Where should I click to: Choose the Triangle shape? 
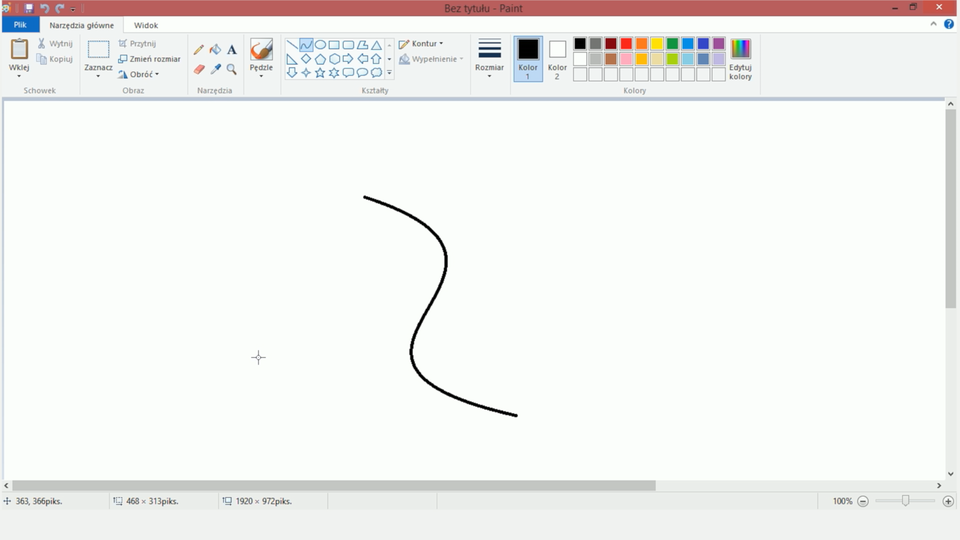coord(377,45)
